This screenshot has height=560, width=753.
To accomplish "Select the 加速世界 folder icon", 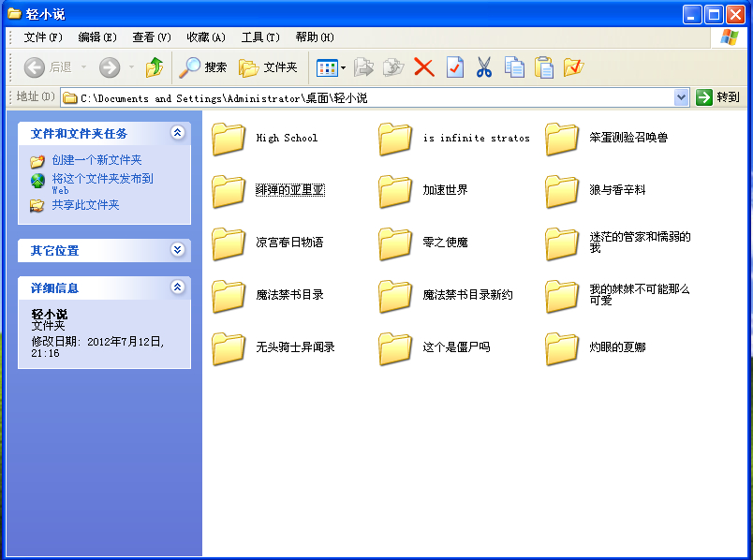I will [x=395, y=191].
